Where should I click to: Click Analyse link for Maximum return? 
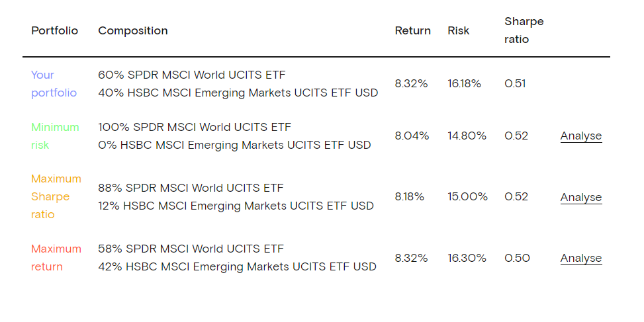point(580,259)
